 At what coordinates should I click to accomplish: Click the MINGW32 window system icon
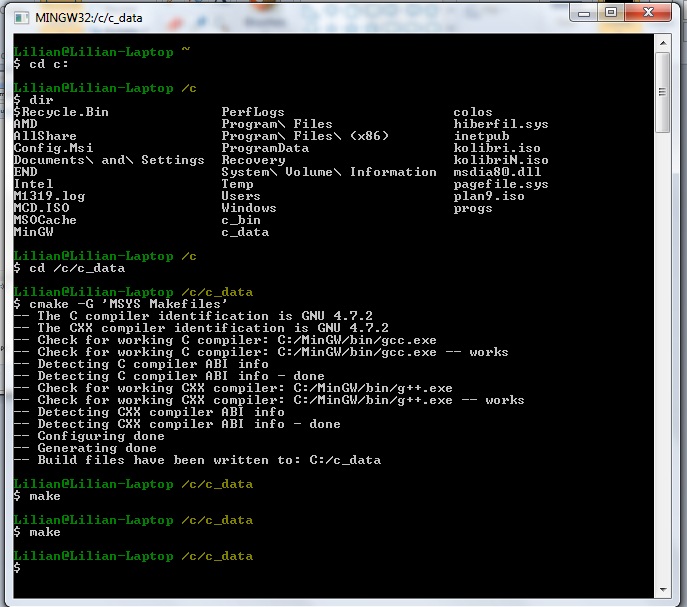point(20,16)
